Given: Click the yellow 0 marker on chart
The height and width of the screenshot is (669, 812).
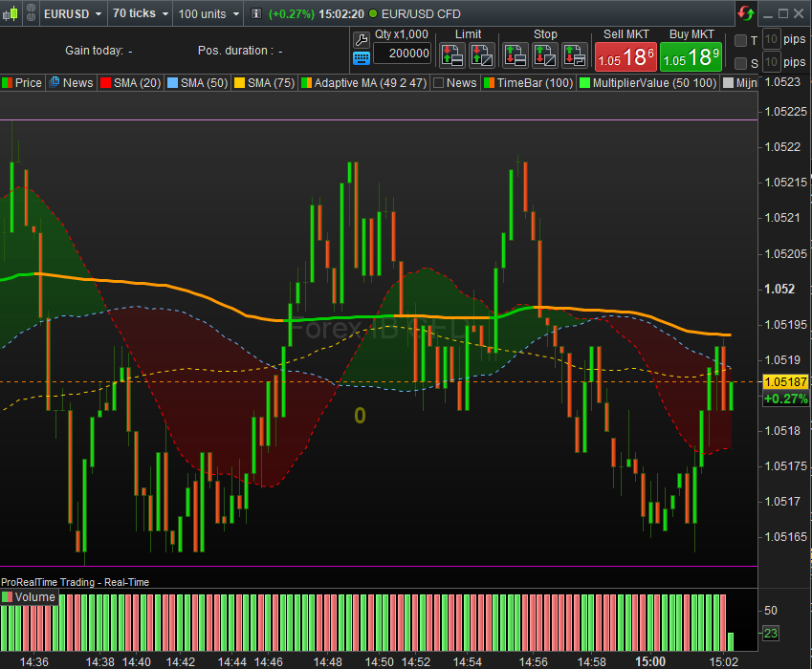Looking at the screenshot, I should pos(360,416).
